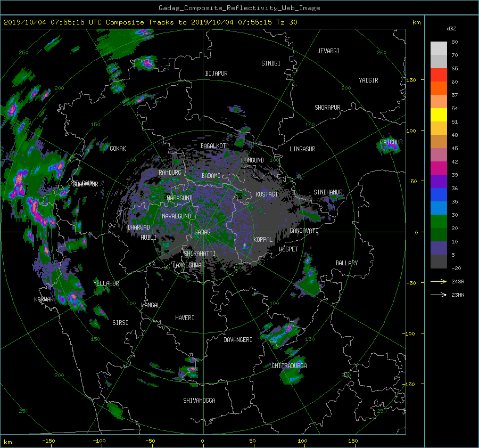Click the Gadag_Composite_Reflectivity_Web_Image title
This screenshot has height=448, width=479.
(239, 8)
